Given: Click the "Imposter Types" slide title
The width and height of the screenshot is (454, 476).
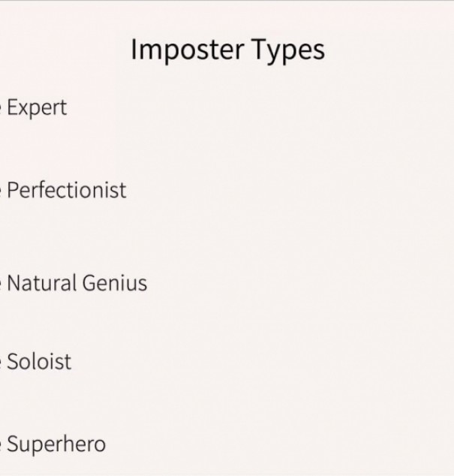Looking at the screenshot, I should point(227,50).
